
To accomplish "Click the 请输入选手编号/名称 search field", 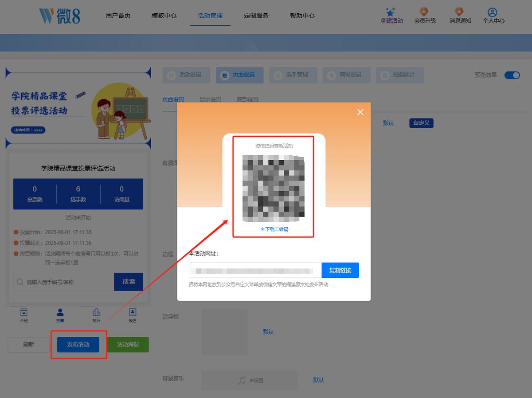I will pyautogui.click(x=64, y=282).
